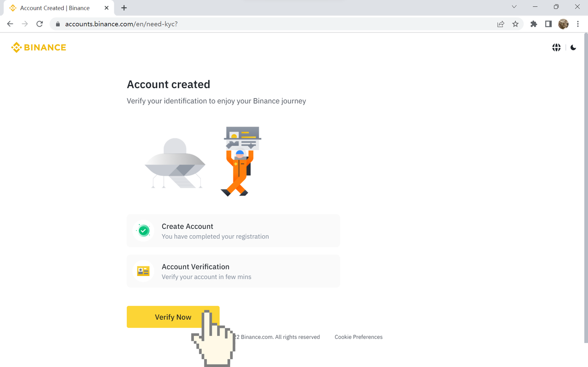Select the Account Created Binance tab
588x367 pixels.
tap(59, 8)
